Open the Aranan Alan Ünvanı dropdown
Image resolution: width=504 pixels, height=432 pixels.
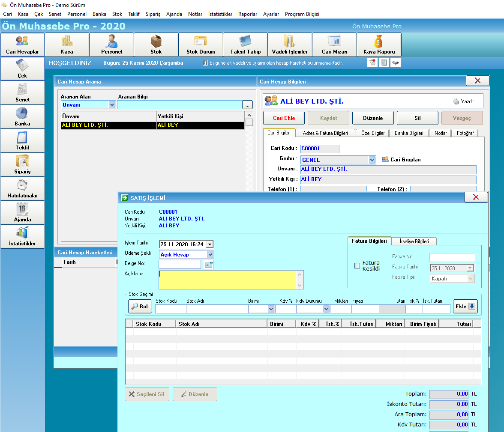[112, 105]
